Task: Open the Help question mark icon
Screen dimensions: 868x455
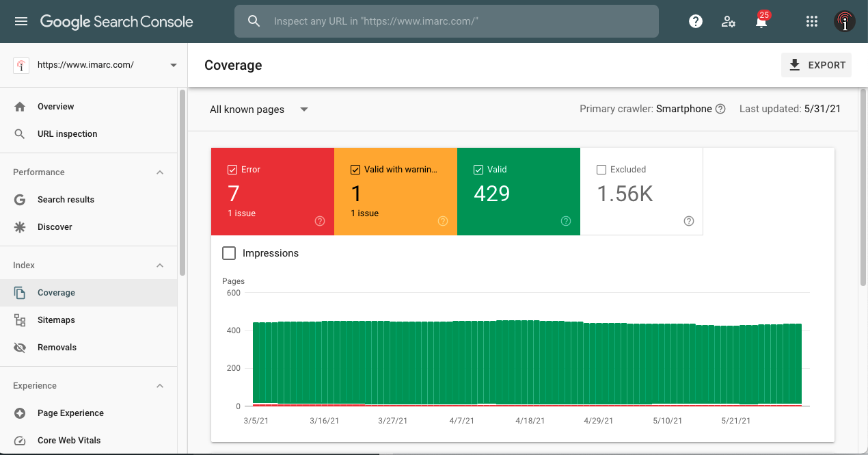Action: click(696, 21)
